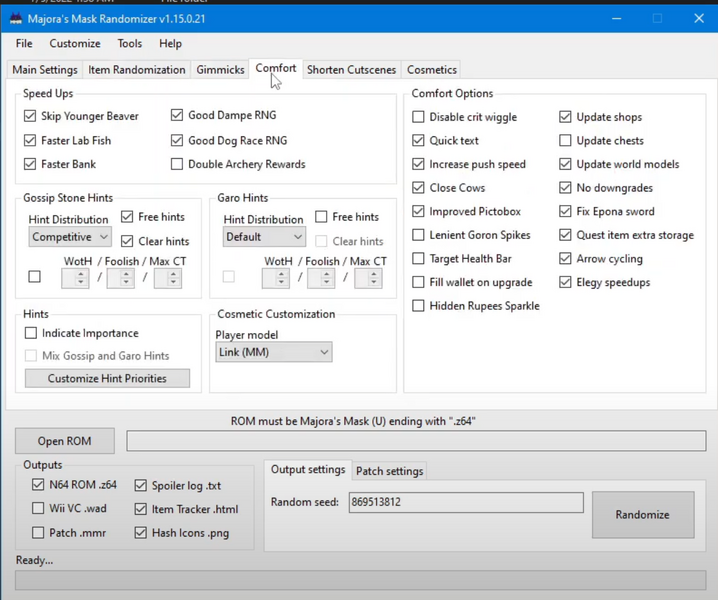Click the ROM file path field
718x600 pixels.
click(416, 441)
